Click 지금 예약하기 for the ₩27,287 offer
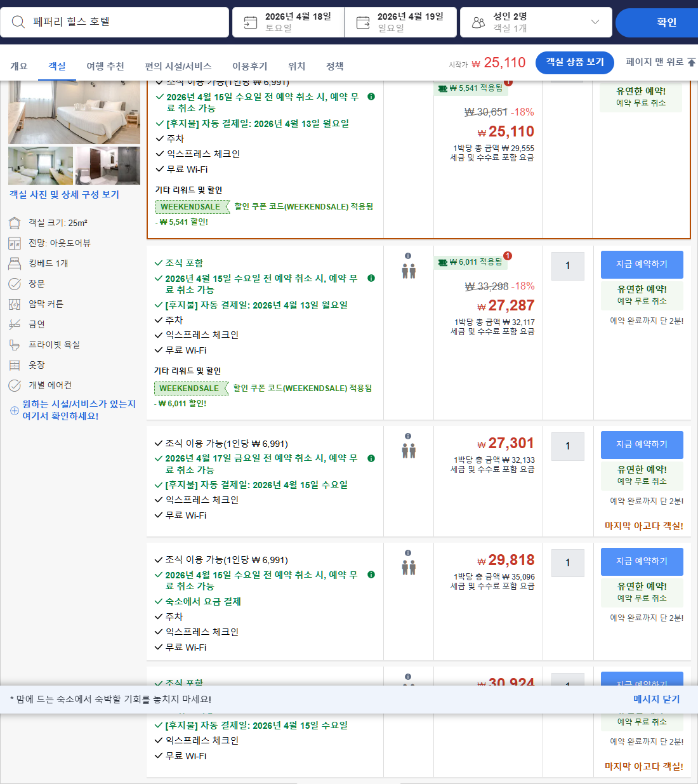Image resolution: width=698 pixels, height=784 pixels. [x=642, y=265]
